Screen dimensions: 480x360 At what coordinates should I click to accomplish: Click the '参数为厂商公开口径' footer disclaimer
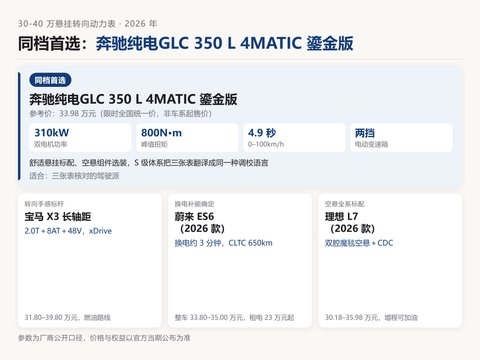click(x=104, y=338)
